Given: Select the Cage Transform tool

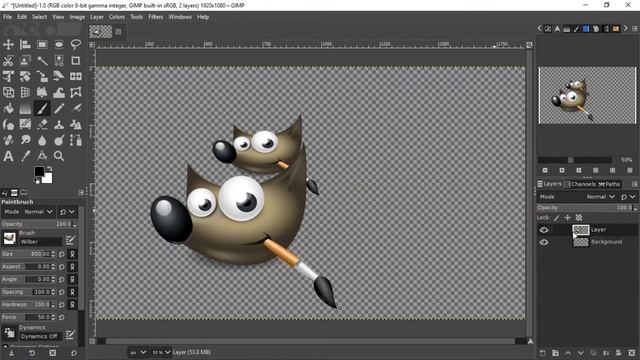Looking at the screenshot, I should point(76,92).
